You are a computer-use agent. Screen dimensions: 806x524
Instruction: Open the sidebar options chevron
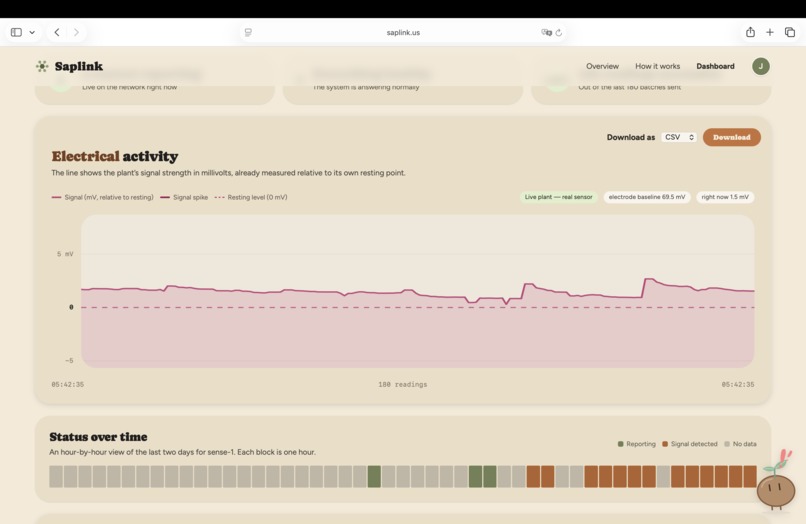(32, 32)
